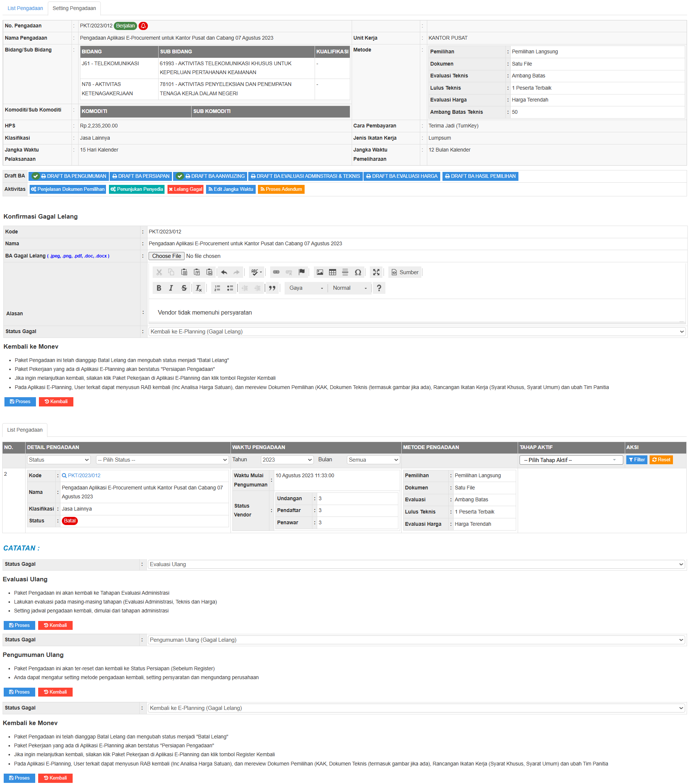Apply block quote with the quotation icon
Screen dimensions: 690x784
272,288
